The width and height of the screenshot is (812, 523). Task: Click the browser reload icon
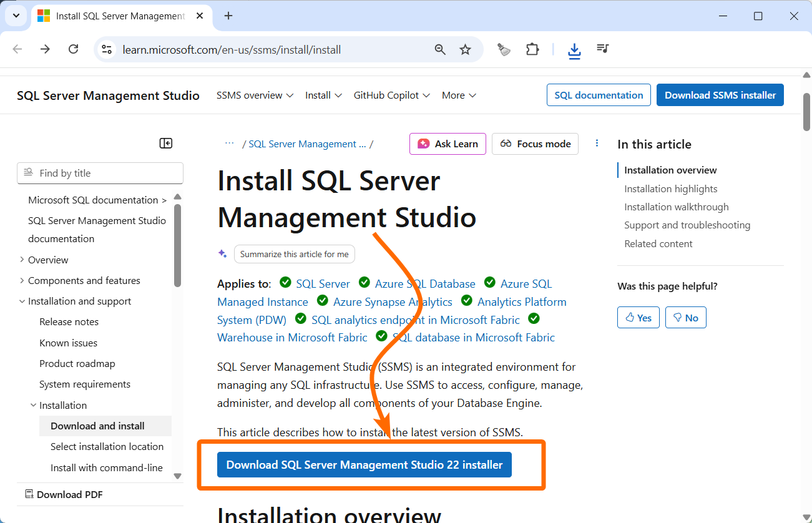73,49
